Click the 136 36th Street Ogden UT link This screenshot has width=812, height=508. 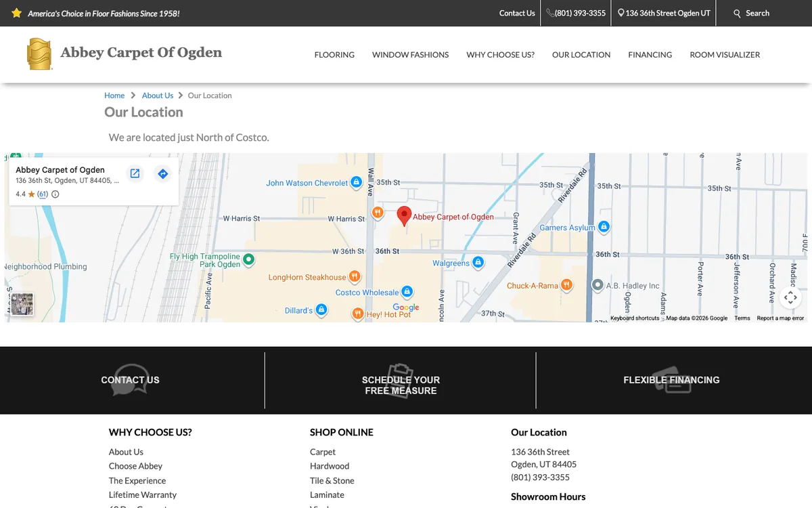[x=664, y=13]
